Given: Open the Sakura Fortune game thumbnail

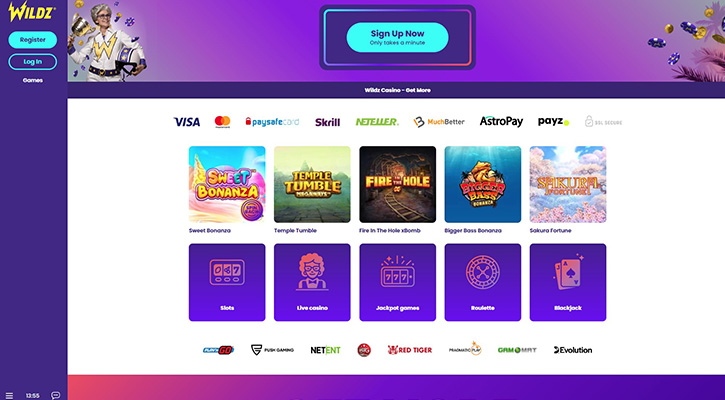Looking at the screenshot, I should pos(568,185).
